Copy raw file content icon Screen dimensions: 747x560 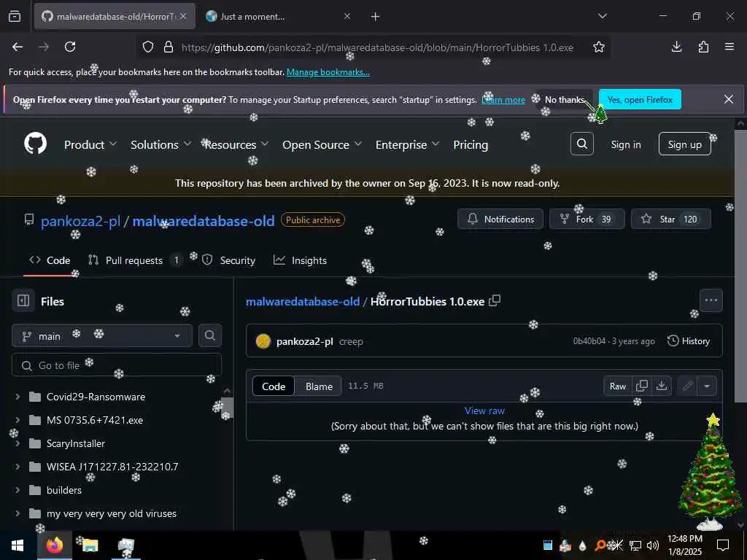[x=642, y=386]
